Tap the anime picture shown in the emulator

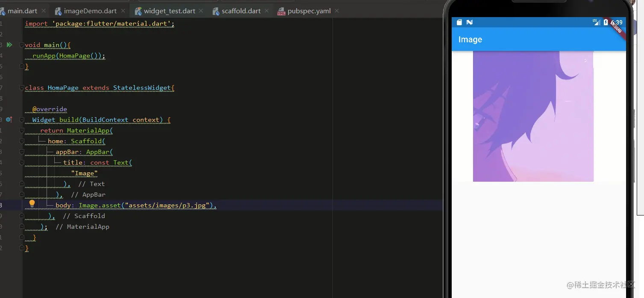point(533,116)
